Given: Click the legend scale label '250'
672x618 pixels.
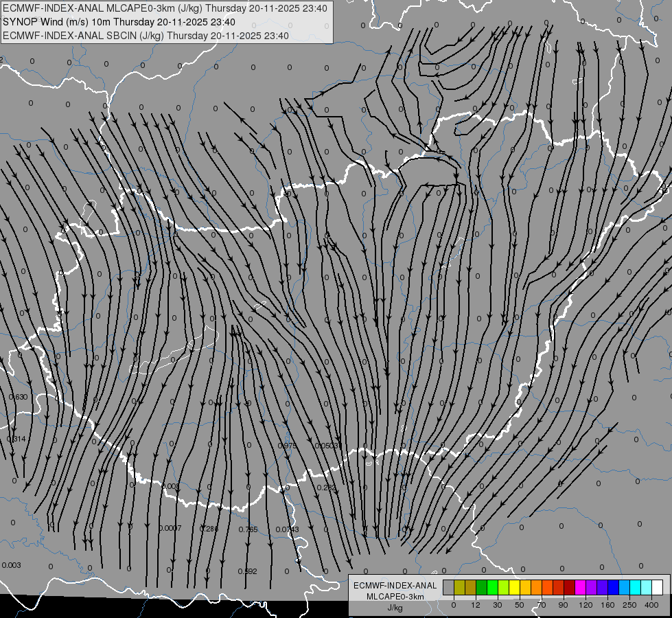Looking at the screenshot, I should tap(629, 605).
